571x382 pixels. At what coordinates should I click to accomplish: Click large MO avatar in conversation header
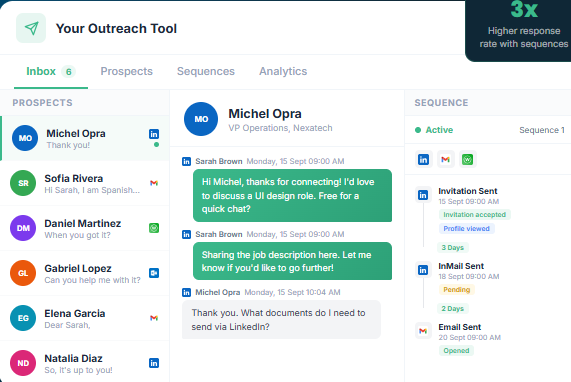pos(201,119)
